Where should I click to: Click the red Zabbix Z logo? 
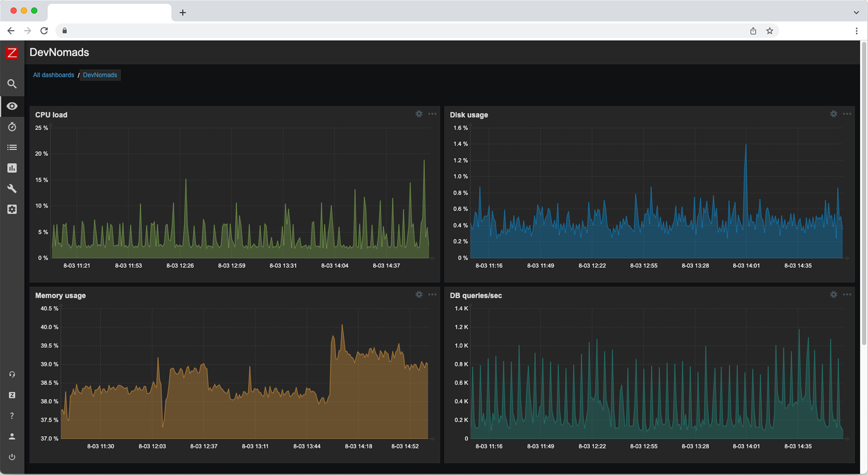pos(12,53)
